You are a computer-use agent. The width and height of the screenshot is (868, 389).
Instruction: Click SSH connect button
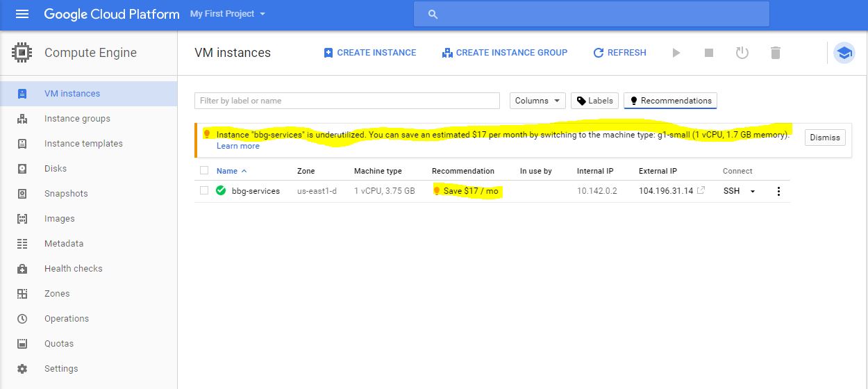tap(731, 191)
